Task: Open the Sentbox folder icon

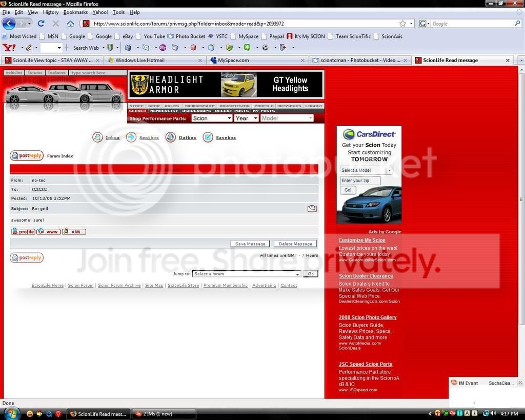Action: [131, 137]
